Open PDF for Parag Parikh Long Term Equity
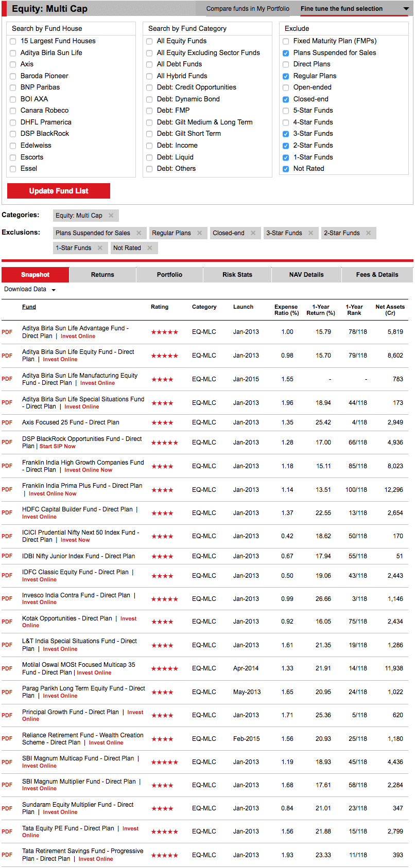 click(7, 693)
